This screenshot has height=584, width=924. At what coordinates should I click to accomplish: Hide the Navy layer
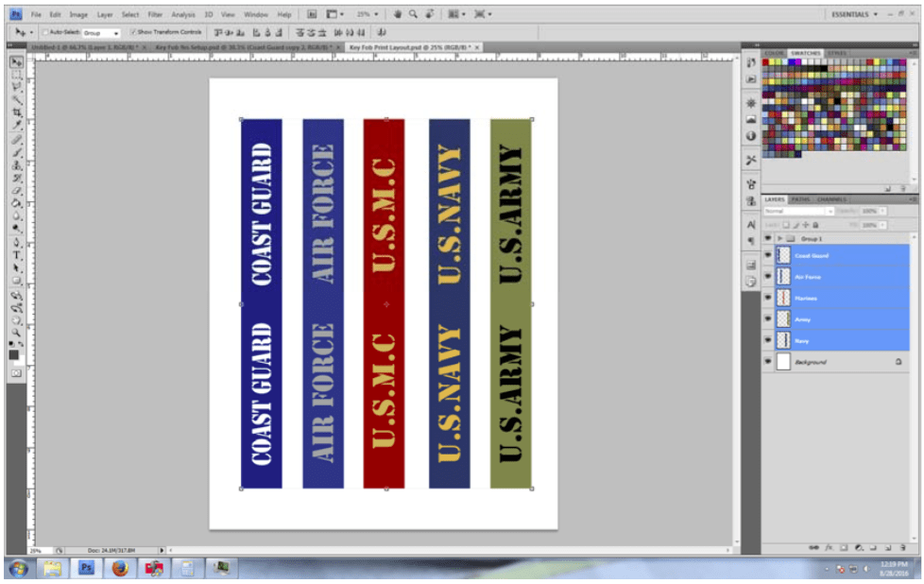point(767,340)
